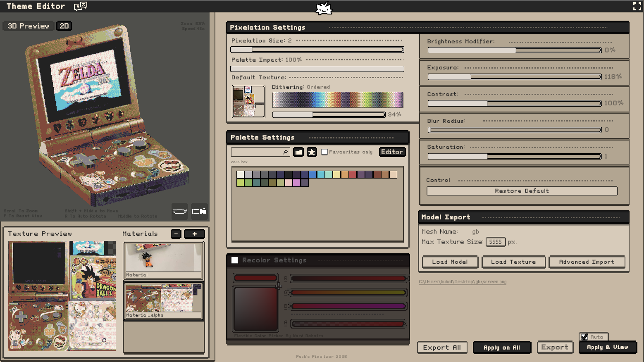Click the Blur Radius slider
Image resolution: width=644 pixels, height=362 pixels.
[515, 130]
